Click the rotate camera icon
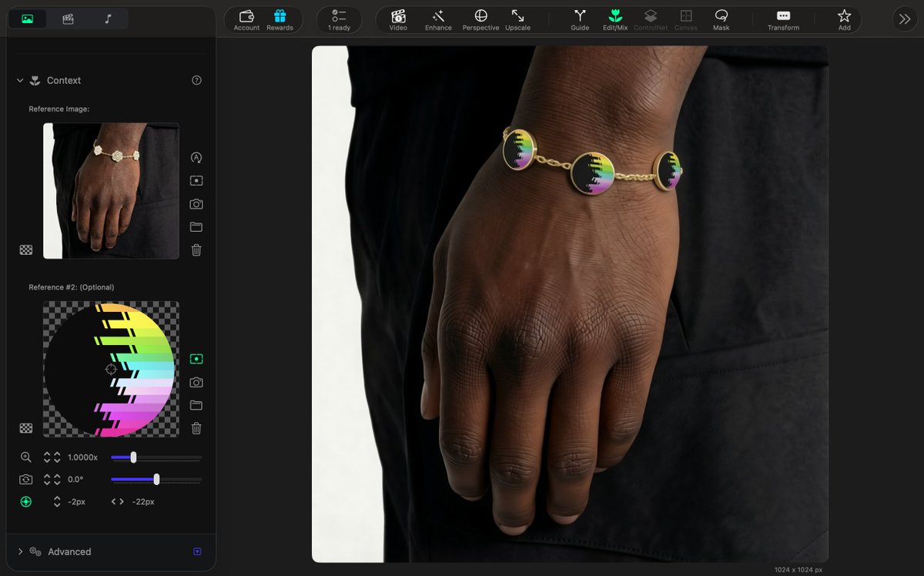Viewport: 924px width, 576px height. (x=26, y=479)
